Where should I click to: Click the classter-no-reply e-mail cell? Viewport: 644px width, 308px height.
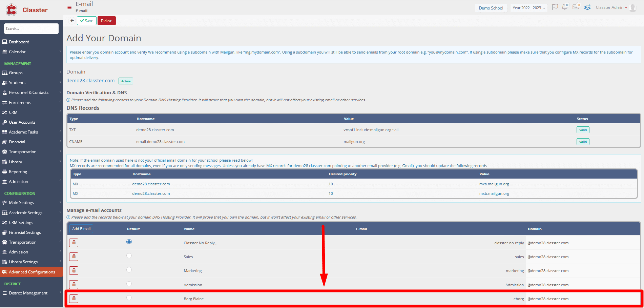[x=509, y=243]
